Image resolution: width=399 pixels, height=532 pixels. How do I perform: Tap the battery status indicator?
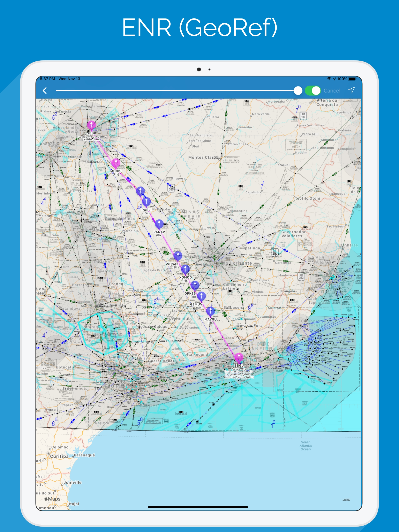pos(352,79)
